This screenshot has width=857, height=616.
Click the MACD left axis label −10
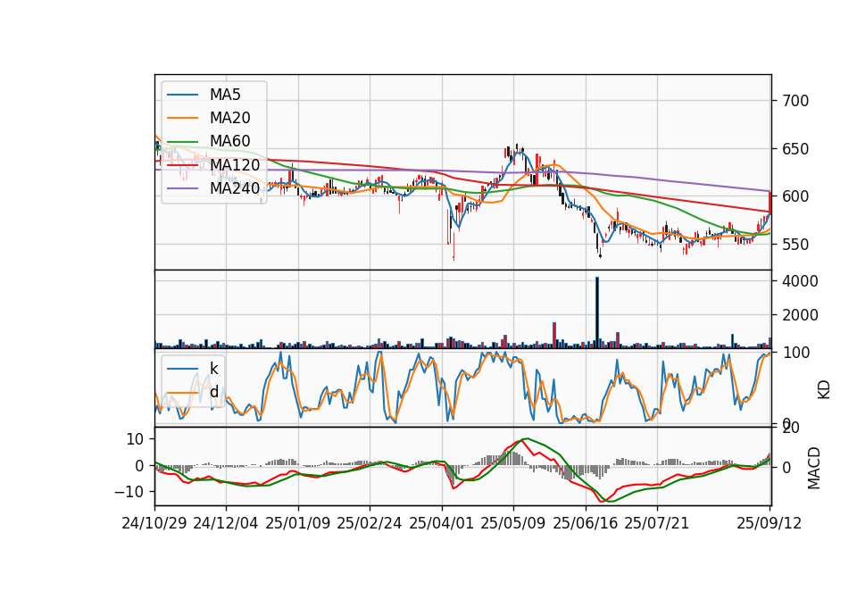129,492
